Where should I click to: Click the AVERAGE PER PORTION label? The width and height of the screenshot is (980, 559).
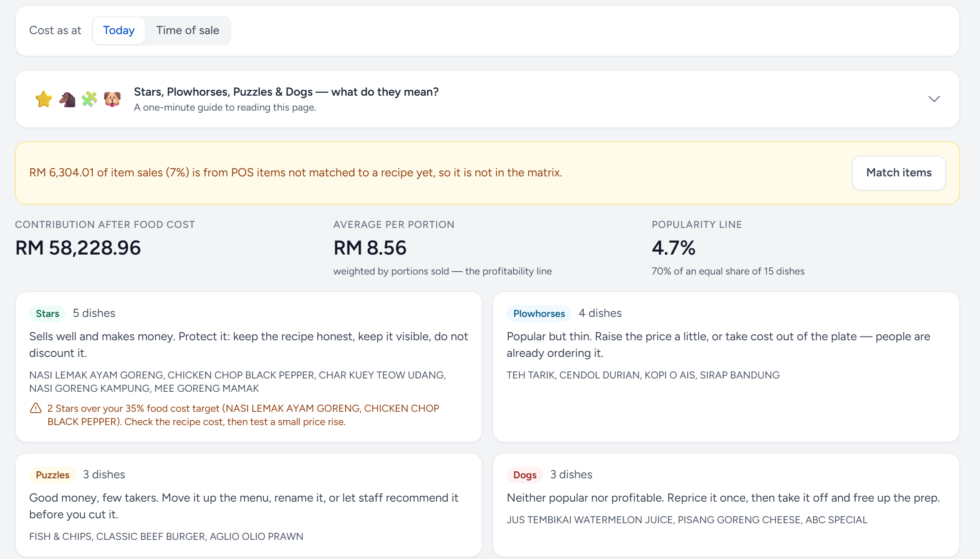tap(394, 224)
